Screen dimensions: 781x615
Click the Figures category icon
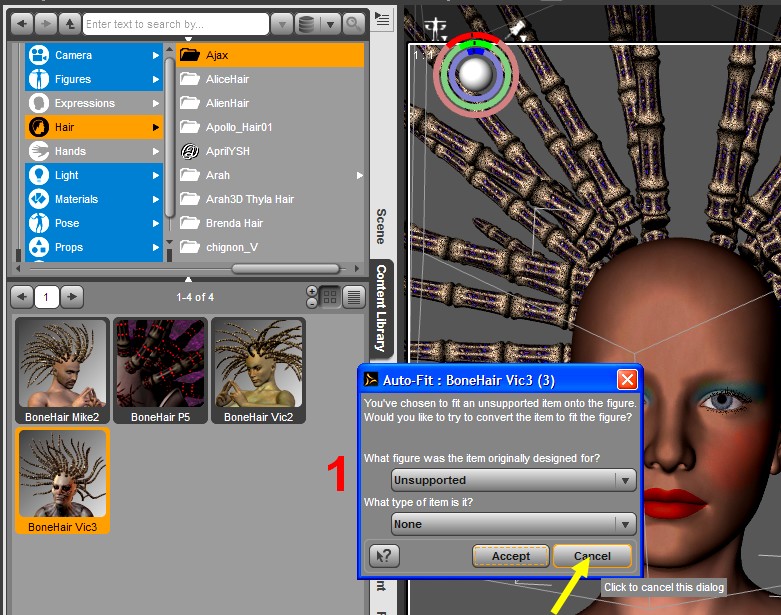[38, 79]
